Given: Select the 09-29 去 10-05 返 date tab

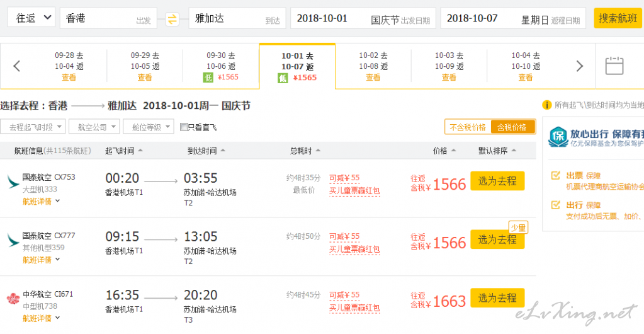Looking at the screenshot, I should point(145,66).
